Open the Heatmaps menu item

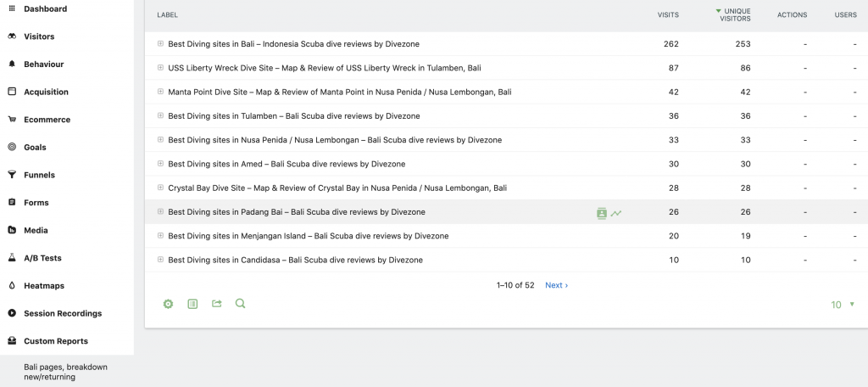[x=44, y=286]
